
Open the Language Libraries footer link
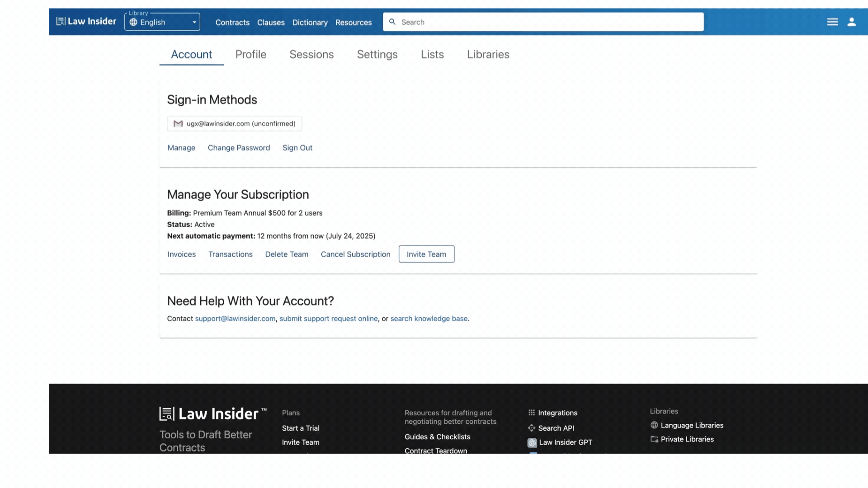pyautogui.click(x=692, y=426)
